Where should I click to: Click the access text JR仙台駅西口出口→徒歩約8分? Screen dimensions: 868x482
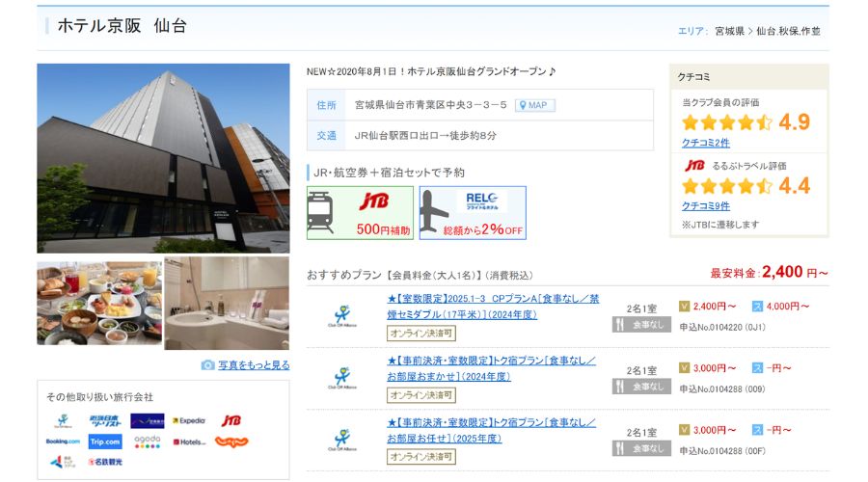[425, 135]
